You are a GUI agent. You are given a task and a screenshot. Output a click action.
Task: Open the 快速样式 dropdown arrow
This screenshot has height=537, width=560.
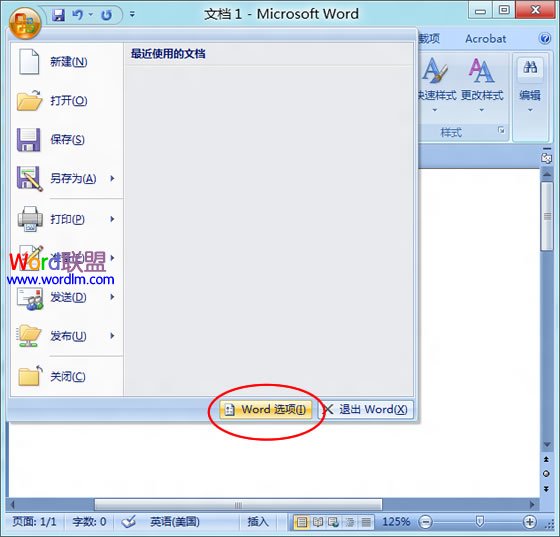(435, 110)
